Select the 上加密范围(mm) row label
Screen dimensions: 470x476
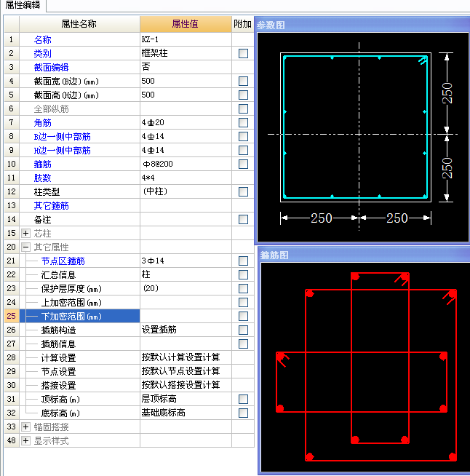[x=71, y=303]
